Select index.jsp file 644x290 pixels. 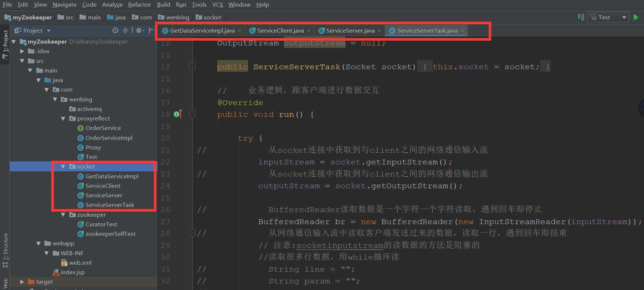pos(69,272)
